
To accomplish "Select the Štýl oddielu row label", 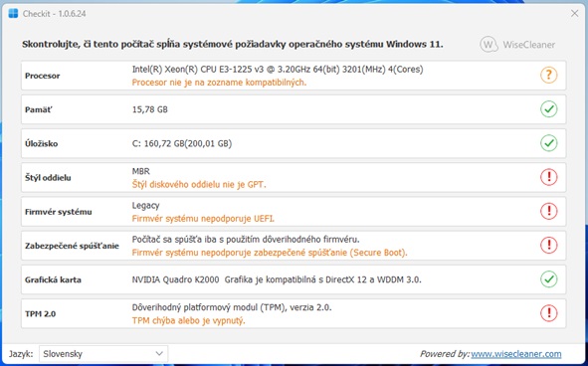I will pyautogui.click(x=48, y=178).
